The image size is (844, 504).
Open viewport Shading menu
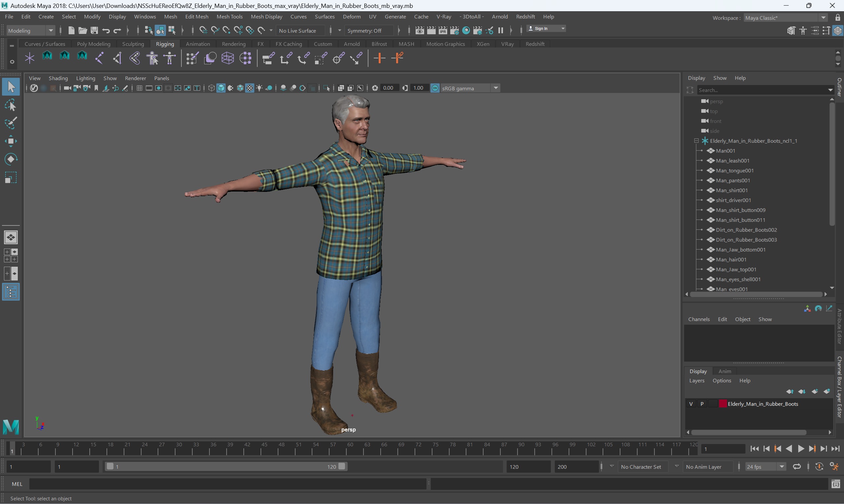tap(58, 78)
